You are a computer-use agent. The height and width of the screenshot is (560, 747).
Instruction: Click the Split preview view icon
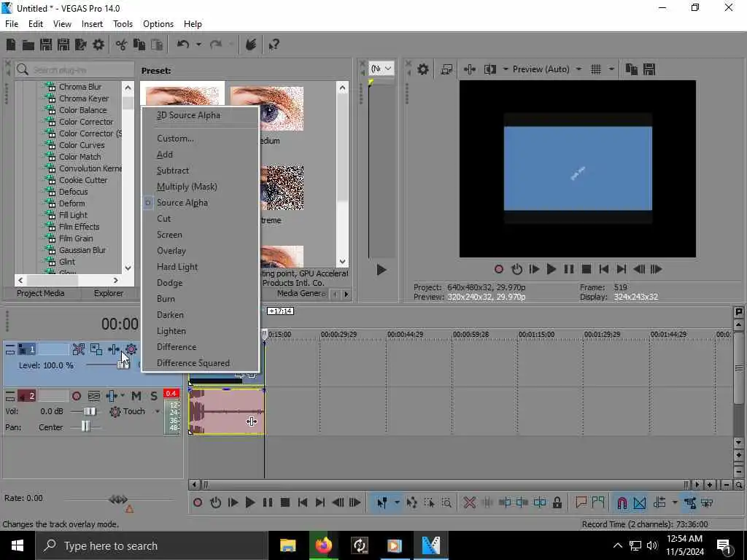click(x=489, y=69)
